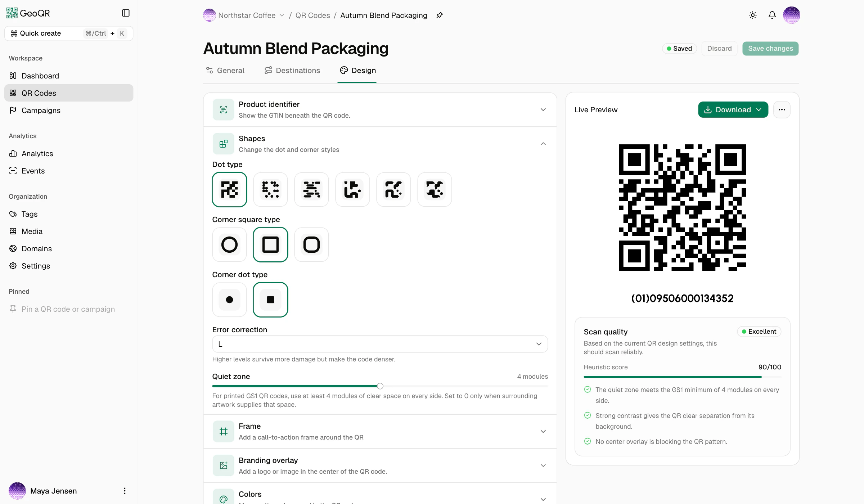Click the pin icon next to breadcrumb title

pyautogui.click(x=440, y=15)
